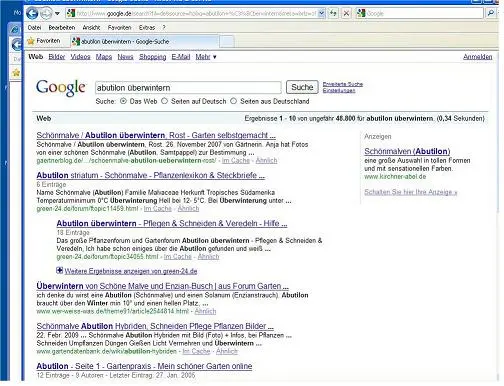Open the address bar dropdown arrow
Image resolution: width=504 pixels, height=386 pixels.
click(321, 13)
